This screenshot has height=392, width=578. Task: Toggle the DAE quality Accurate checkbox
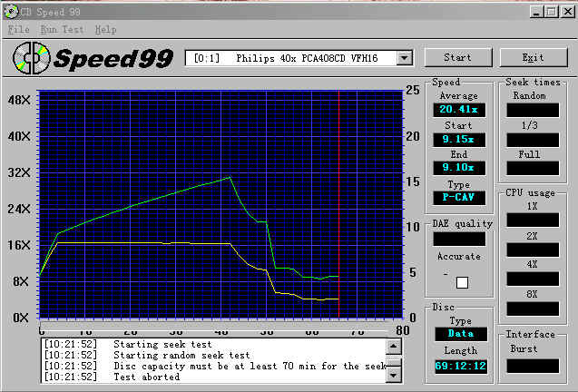point(462,282)
